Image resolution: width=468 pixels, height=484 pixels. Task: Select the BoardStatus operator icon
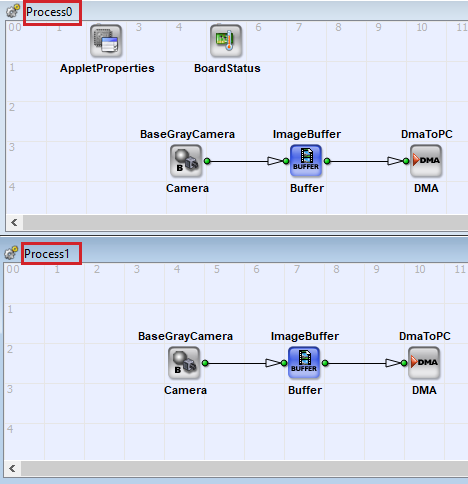point(226,41)
